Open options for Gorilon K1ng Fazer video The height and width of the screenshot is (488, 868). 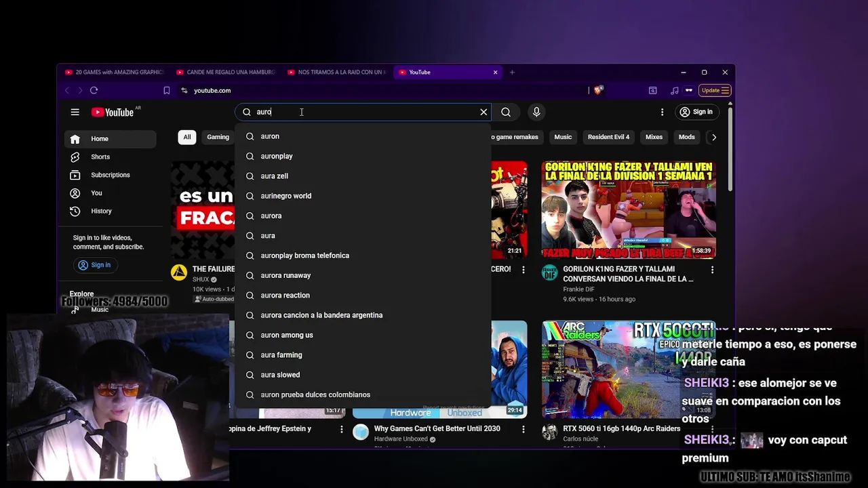pos(712,270)
